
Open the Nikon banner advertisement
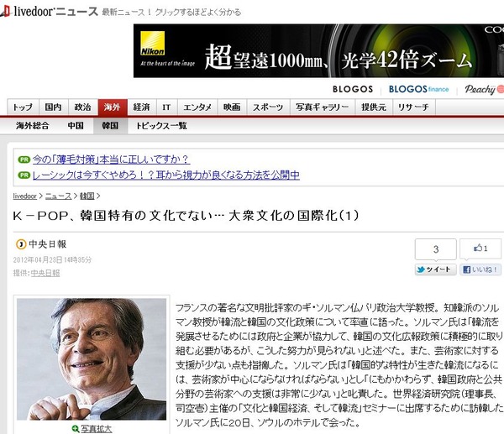pyautogui.click(x=318, y=50)
